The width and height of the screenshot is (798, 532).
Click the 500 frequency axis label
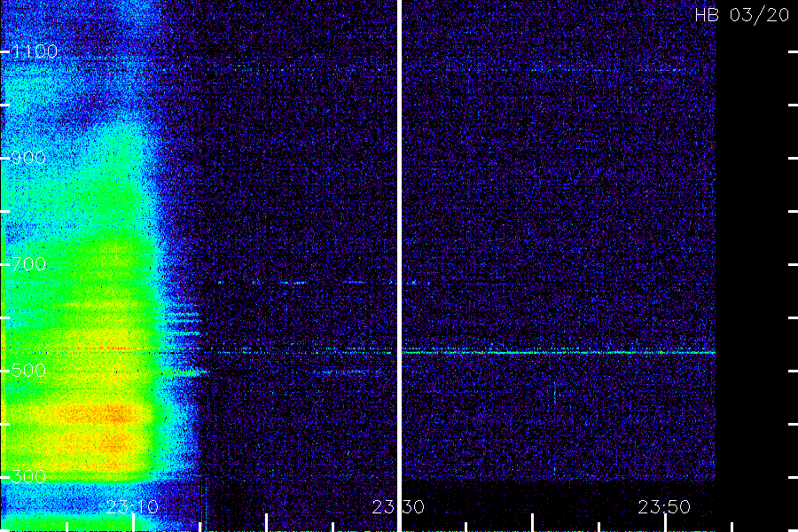[x=28, y=371]
